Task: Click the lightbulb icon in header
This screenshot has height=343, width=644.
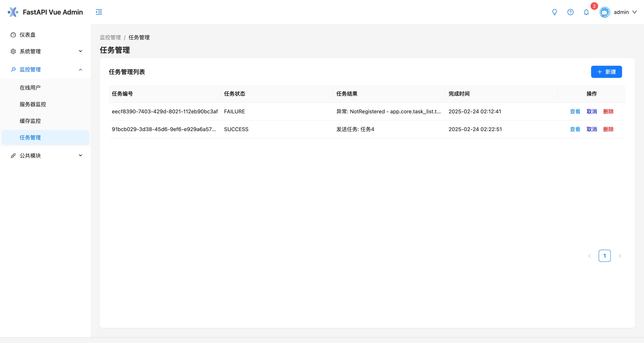Action: pos(555,12)
